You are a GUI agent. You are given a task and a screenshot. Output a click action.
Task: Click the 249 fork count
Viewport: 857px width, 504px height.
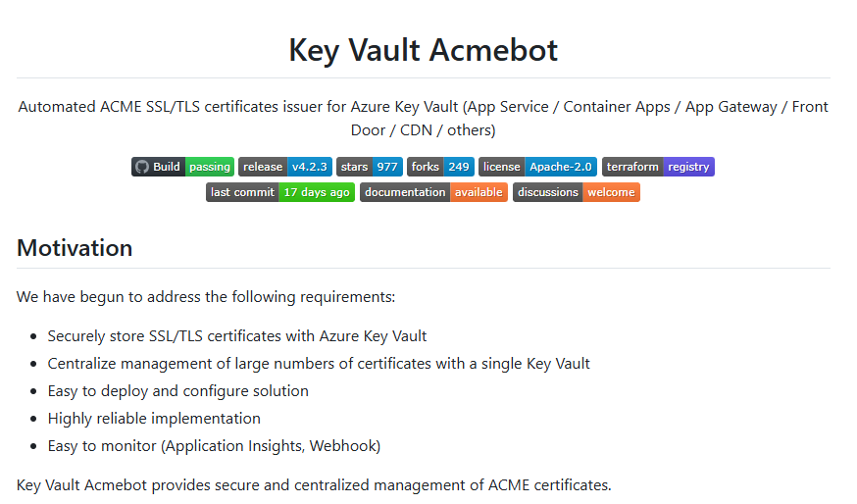pyautogui.click(x=459, y=167)
